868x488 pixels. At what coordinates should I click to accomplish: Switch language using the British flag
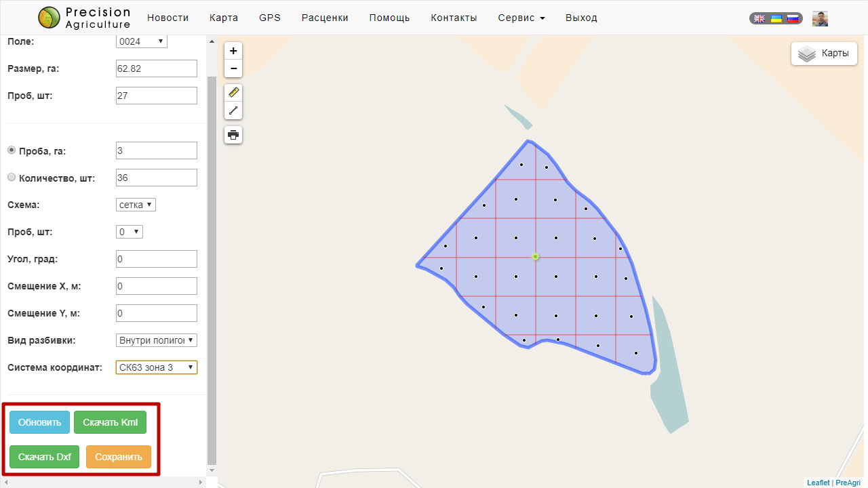click(x=759, y=19)
